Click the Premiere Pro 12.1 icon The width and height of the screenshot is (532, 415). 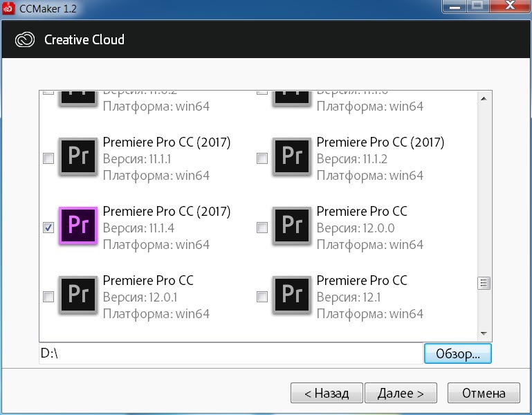pos(292,295)
